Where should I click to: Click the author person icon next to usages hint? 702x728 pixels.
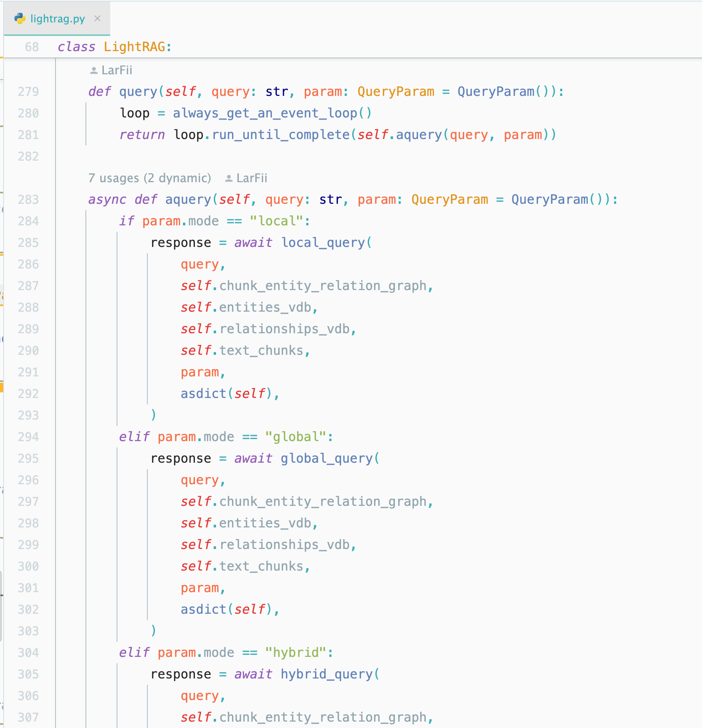[229, 179]
